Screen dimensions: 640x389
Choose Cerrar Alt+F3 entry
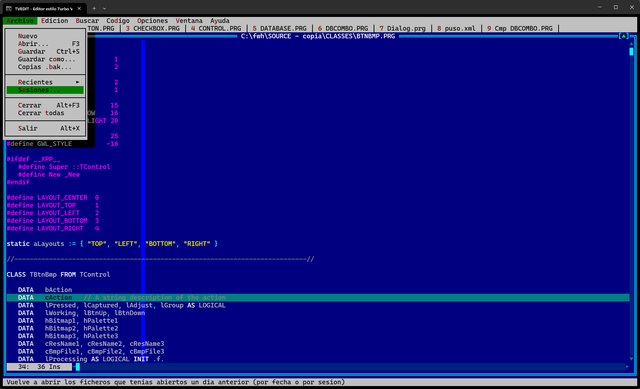point(45,105)
